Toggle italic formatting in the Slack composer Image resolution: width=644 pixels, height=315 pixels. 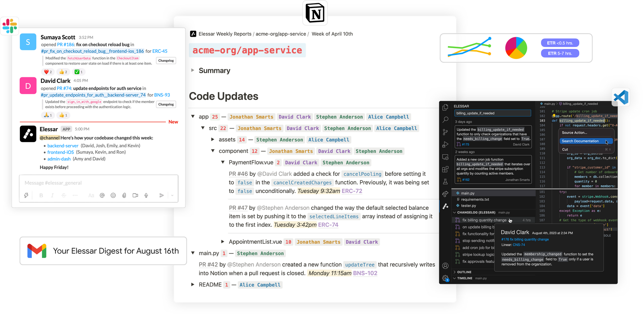point(52,195)
